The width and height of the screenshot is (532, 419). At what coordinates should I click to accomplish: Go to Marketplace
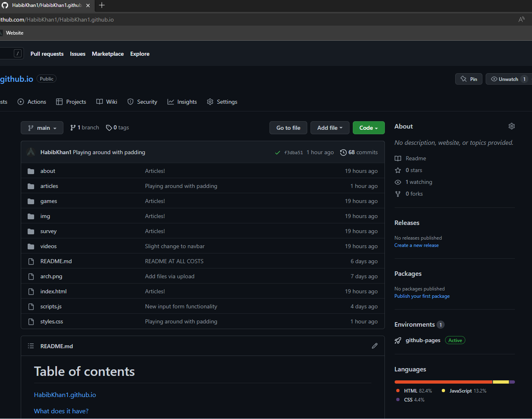click(x=108, y=54)
